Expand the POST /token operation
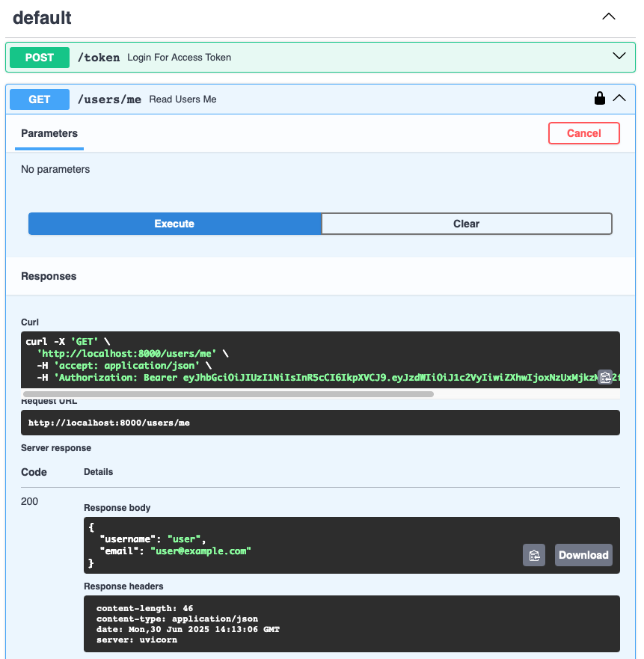 [x=619, y=55]
